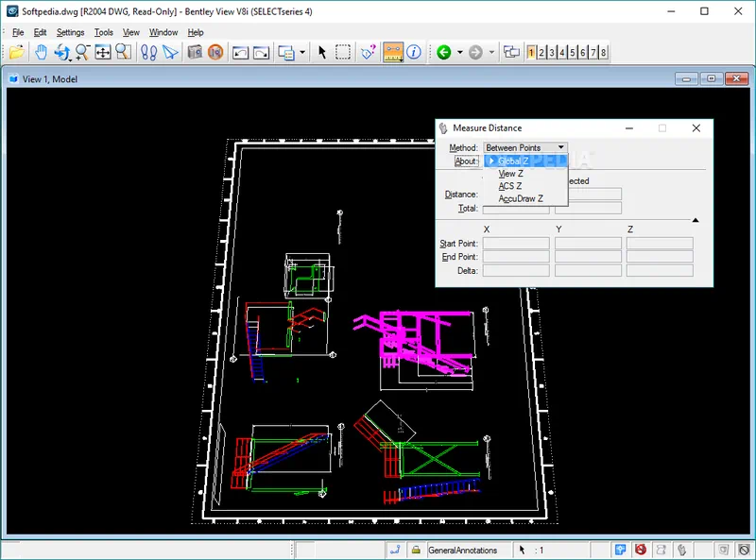
Task: Click the lock icon in status bar
Action: tap(416, 550)
